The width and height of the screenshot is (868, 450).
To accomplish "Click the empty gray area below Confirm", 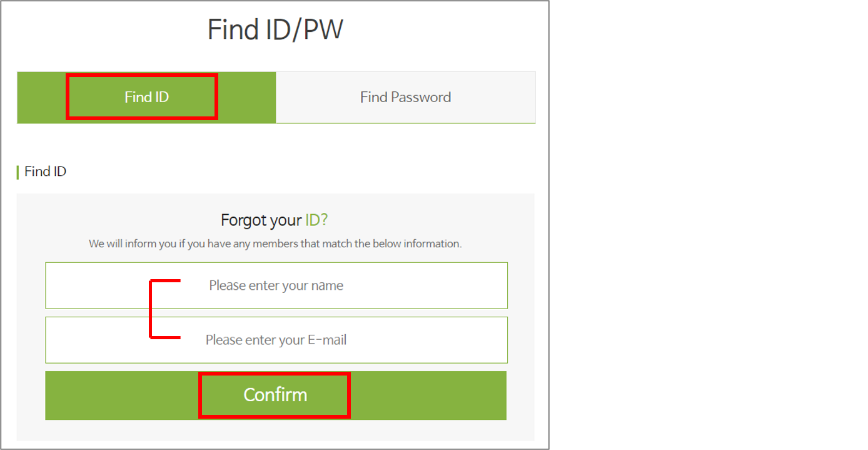I will (276, 431).
